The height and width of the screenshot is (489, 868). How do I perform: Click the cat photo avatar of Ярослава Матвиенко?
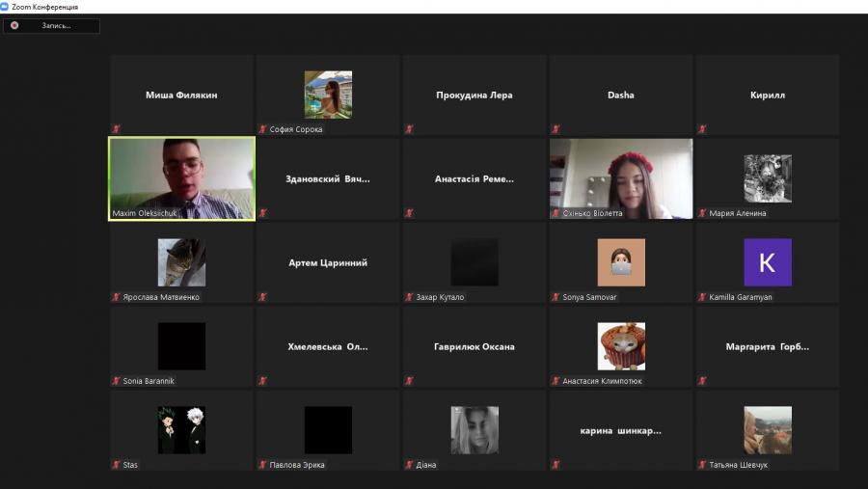pos(181,262)
